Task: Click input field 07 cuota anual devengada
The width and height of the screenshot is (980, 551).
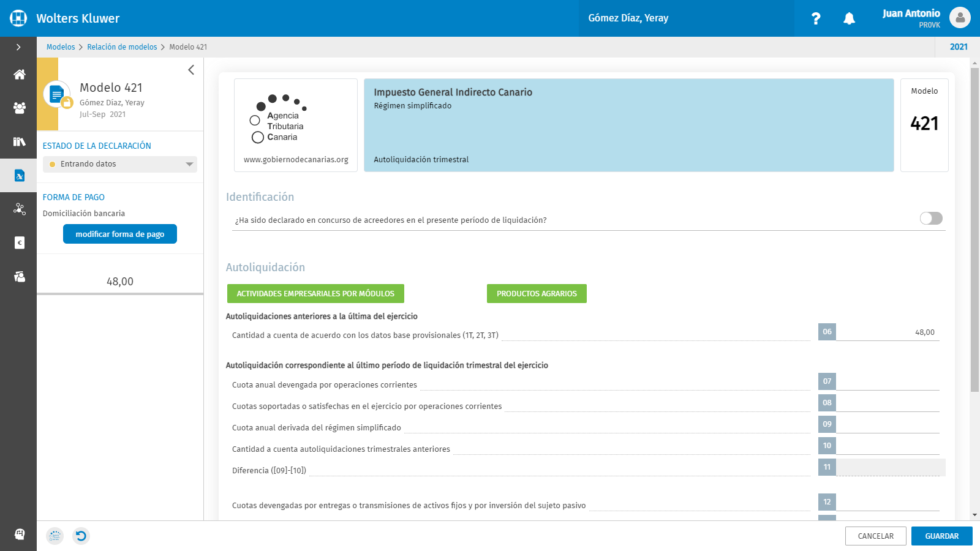Action: point(888,381)
